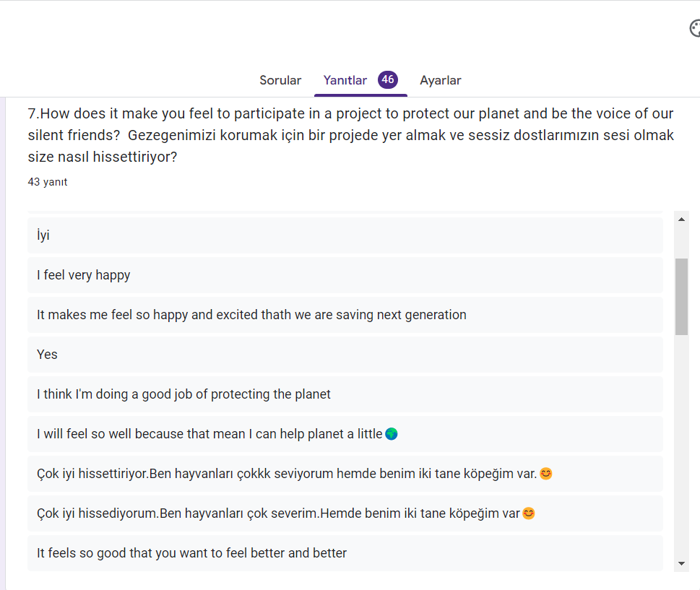Click the smiley emoji in the "hissettiriyor" response
The width and height of the screenshot is (700, 590).
(546, 474)
